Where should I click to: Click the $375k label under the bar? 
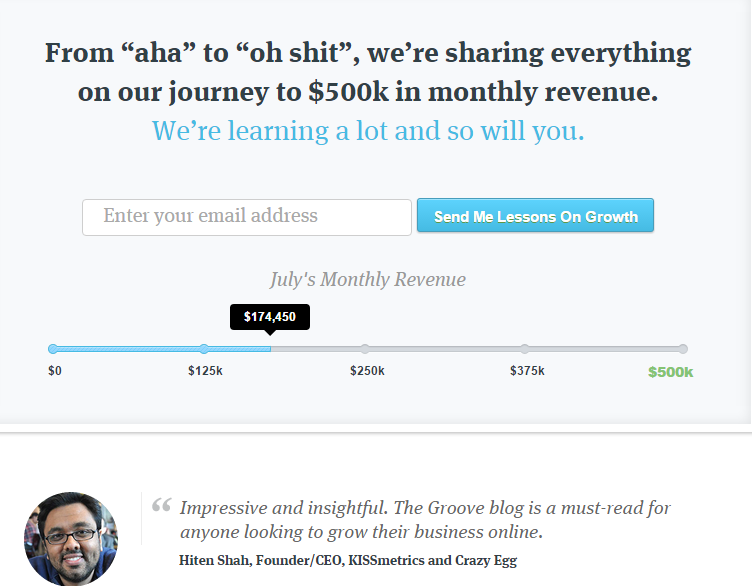(527, 371)
